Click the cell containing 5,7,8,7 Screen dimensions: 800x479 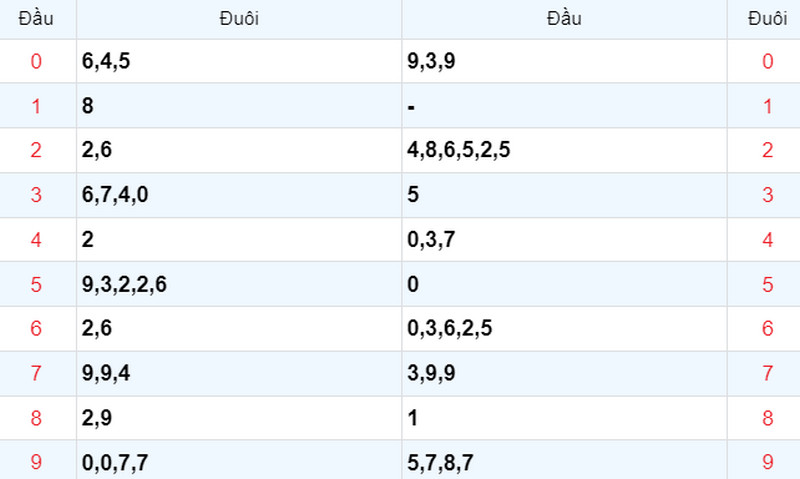(564, 462)
